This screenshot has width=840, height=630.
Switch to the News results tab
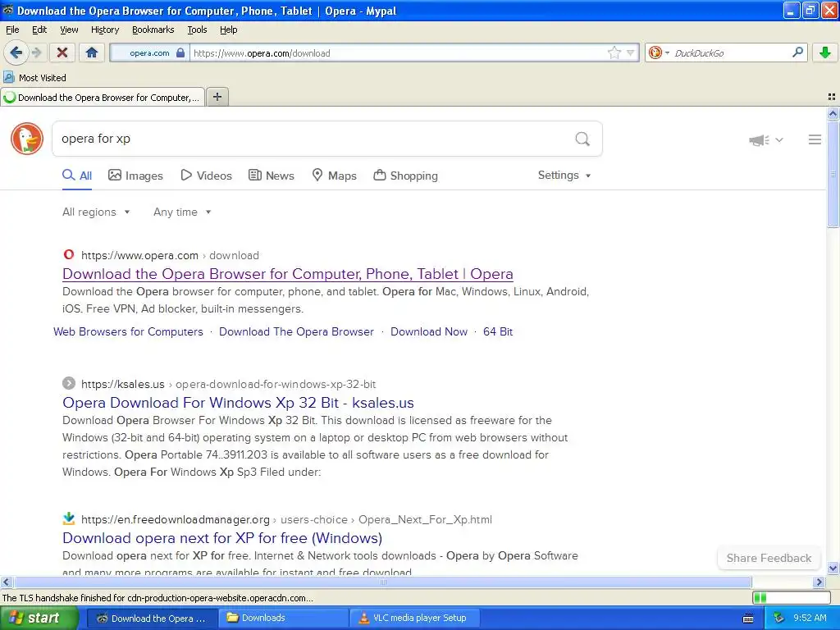point(272,176)
